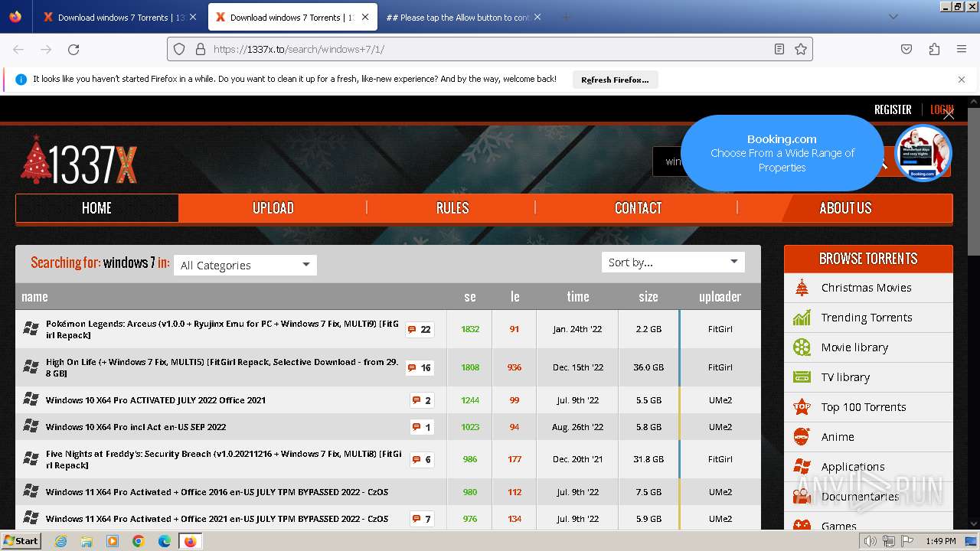The image size is (980, 551).
Task: Sort by the 'se' seeders column header
Action: pos(470,297)
